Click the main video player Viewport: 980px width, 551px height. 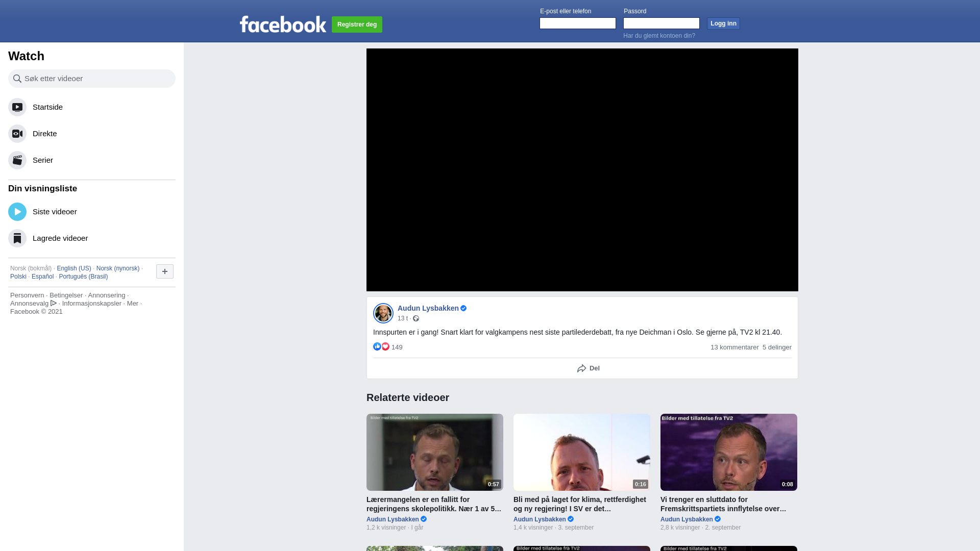582,170
